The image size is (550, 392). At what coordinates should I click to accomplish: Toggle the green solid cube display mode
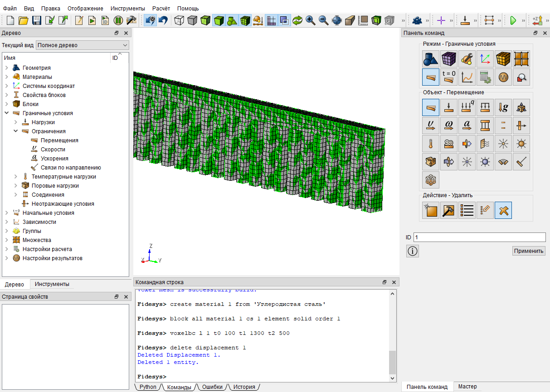click(219, 20)
